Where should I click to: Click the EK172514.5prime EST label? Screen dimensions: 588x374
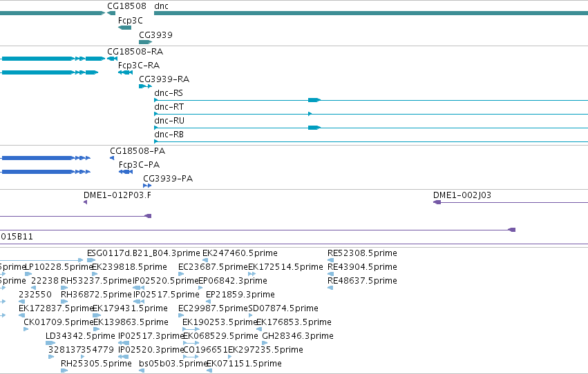286,267
